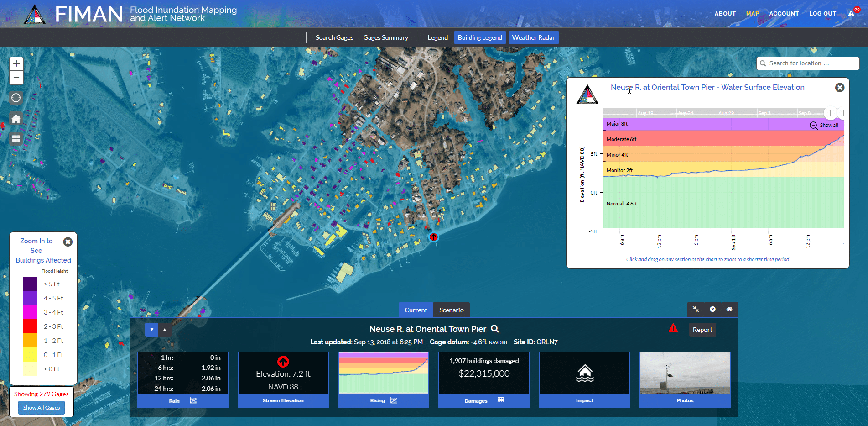Click the red 2-3 Ft legend swatch
Screen dimensions: 868x426
click(30, 326)
